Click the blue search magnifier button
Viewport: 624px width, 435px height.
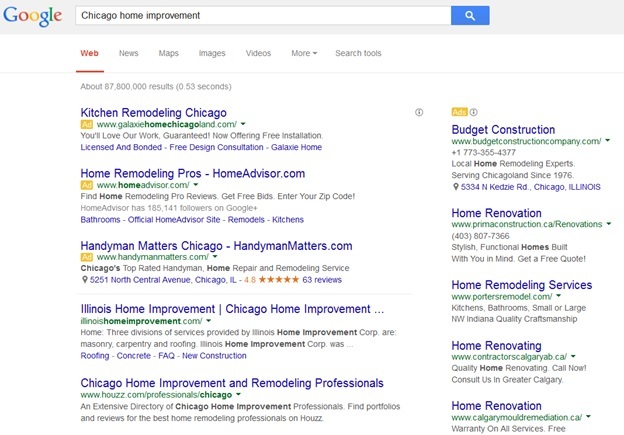coord(470,16)
